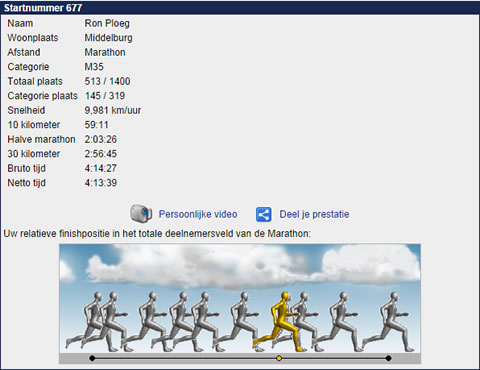Screen dimensions: 480x370
Task: Click the right black endpoint of position line
Action: [388, 358]
